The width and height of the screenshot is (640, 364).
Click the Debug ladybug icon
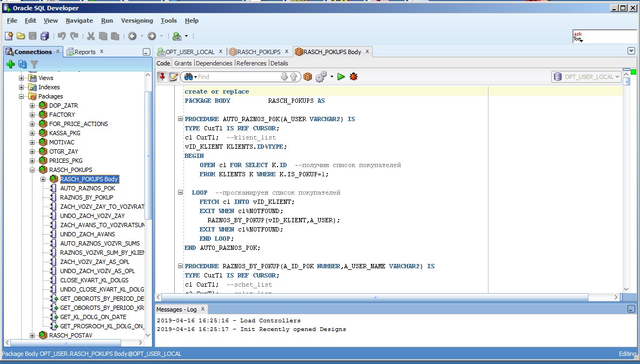click(354, 77)
